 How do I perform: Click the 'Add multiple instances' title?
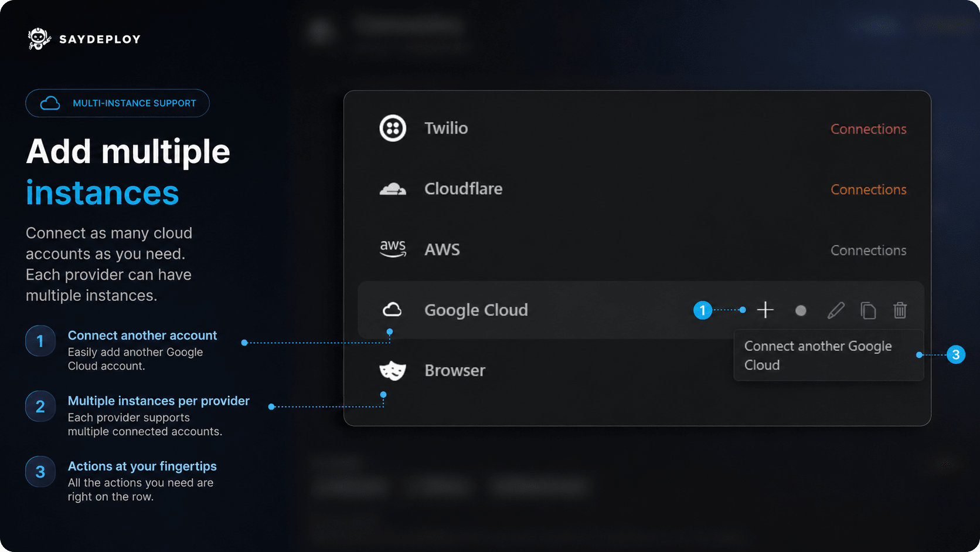pos(128,172)
